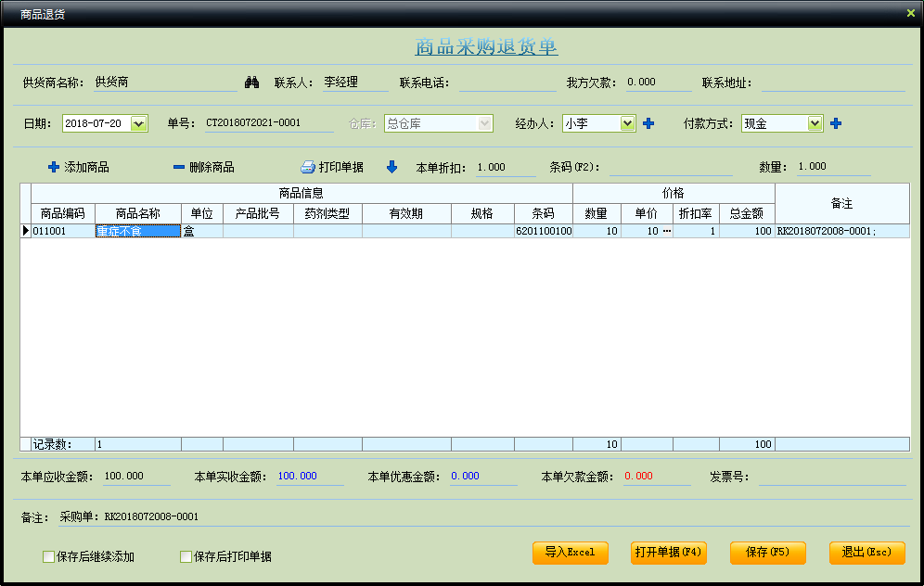Click the 总金额 cell in row 011001
The image size is (924, 586).
747,231
